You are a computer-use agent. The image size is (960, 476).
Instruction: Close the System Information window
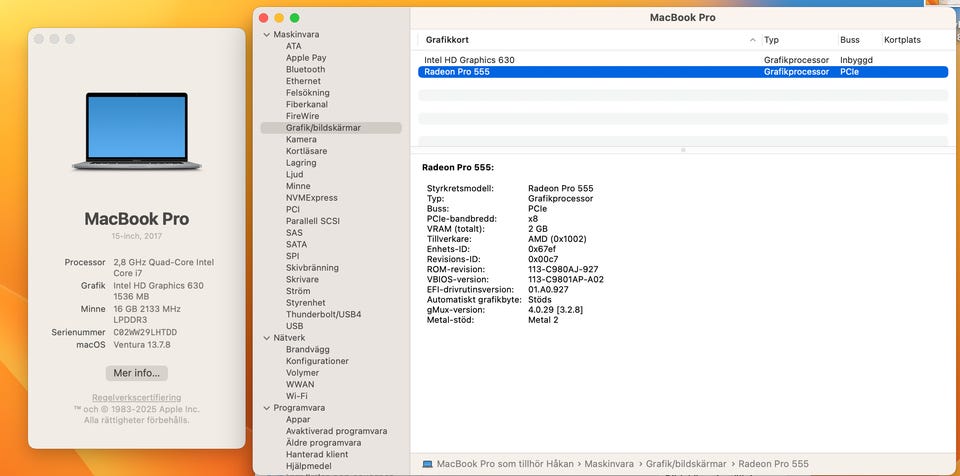point(264,18)
